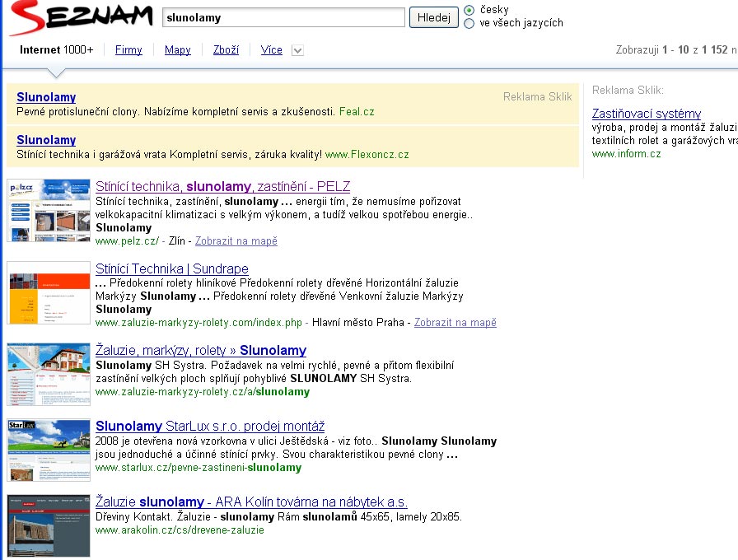Click the Sundrape site thumbnail
The height and width of the screenshot is (560, 738).
[x=49, y=292]
